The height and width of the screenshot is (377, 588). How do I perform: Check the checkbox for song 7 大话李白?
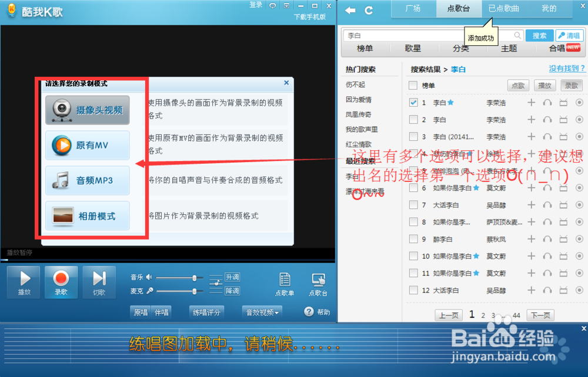click(413, 205)
